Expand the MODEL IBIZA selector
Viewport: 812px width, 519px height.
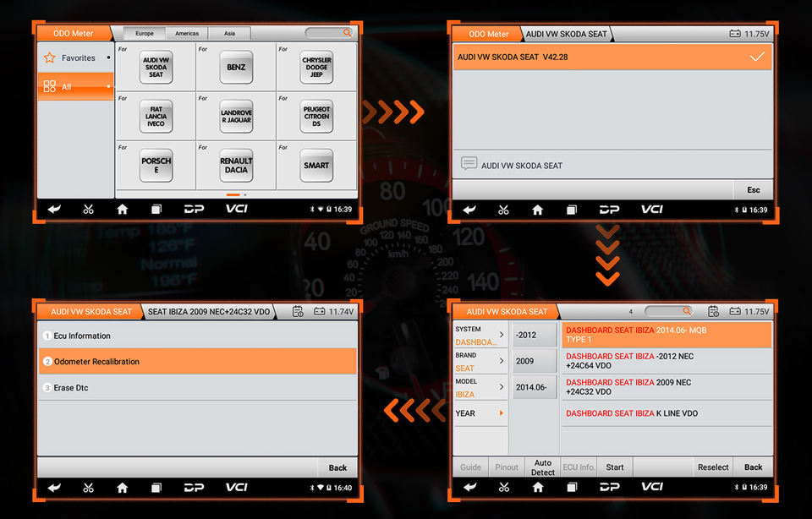coord(480,388)
